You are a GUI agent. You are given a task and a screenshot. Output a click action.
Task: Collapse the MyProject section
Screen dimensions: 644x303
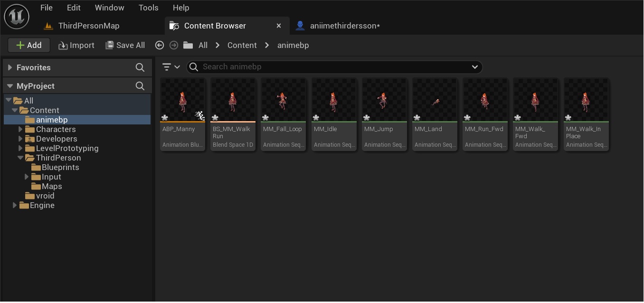coord(10,86)
